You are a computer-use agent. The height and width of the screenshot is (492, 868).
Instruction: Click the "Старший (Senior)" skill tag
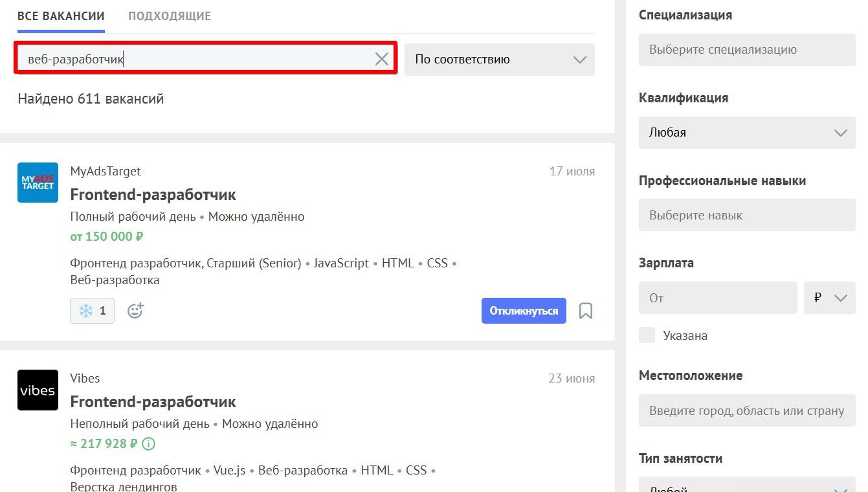(255, 263)
